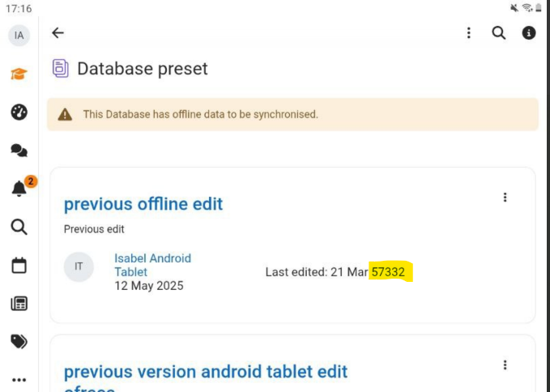The image size is (550, 392).
Task: Show database info with the info icon
Action: coord(529,33)
